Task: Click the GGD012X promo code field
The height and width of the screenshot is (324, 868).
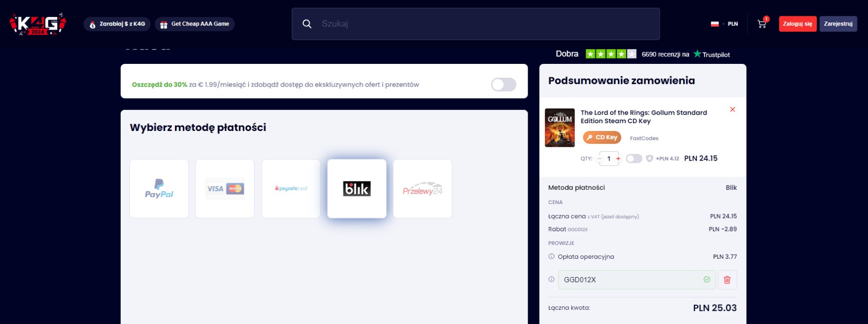Action: (637, 280)
